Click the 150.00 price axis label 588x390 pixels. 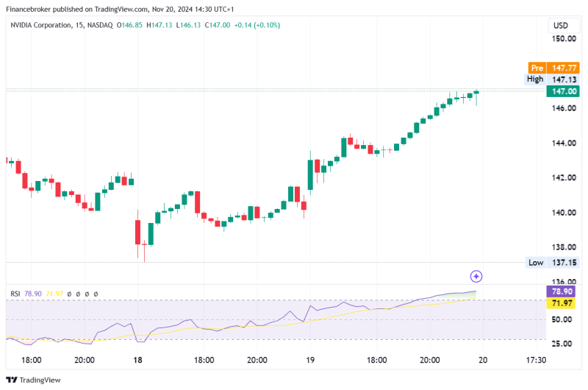point(564,39)
